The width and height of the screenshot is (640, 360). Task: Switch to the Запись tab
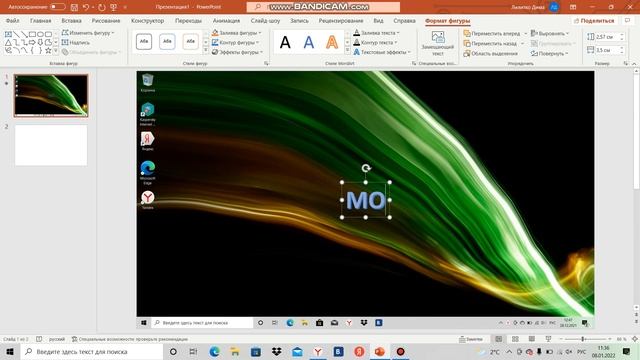click(x=299, y=20)
